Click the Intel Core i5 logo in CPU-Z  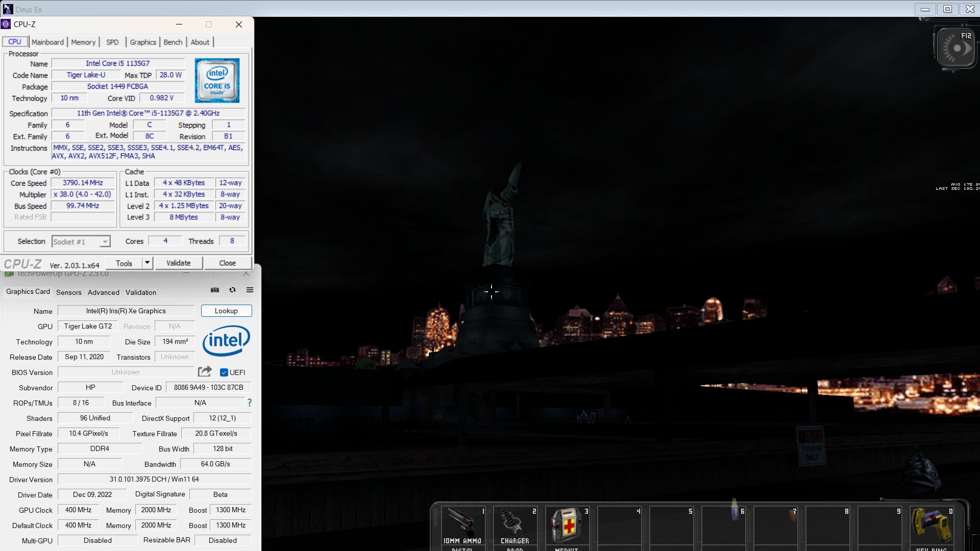(x=217, y=81)
